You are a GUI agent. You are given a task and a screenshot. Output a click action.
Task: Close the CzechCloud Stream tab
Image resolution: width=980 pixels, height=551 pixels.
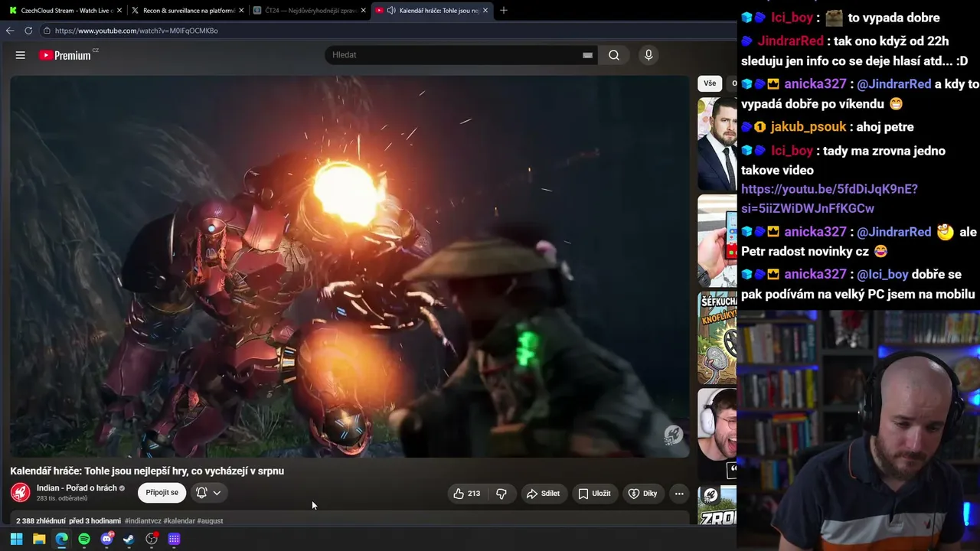pyautogui.click(x=119, y=11)
